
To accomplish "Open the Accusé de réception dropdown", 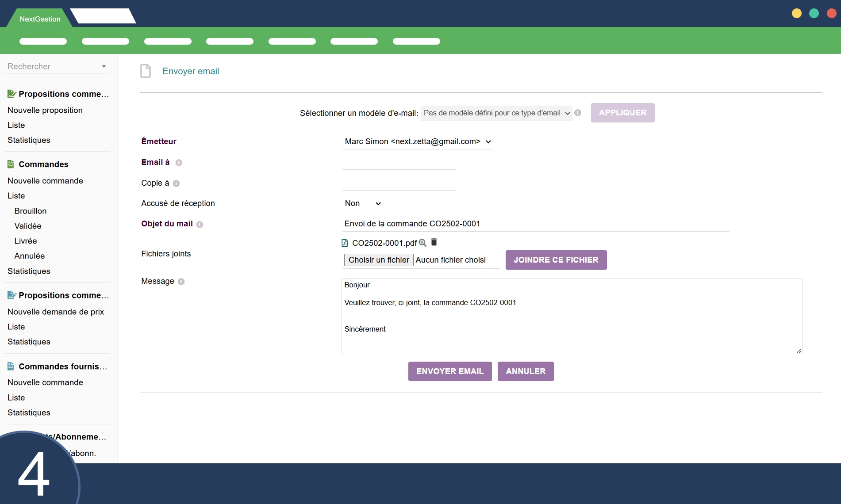I will (x=362, y=203).
